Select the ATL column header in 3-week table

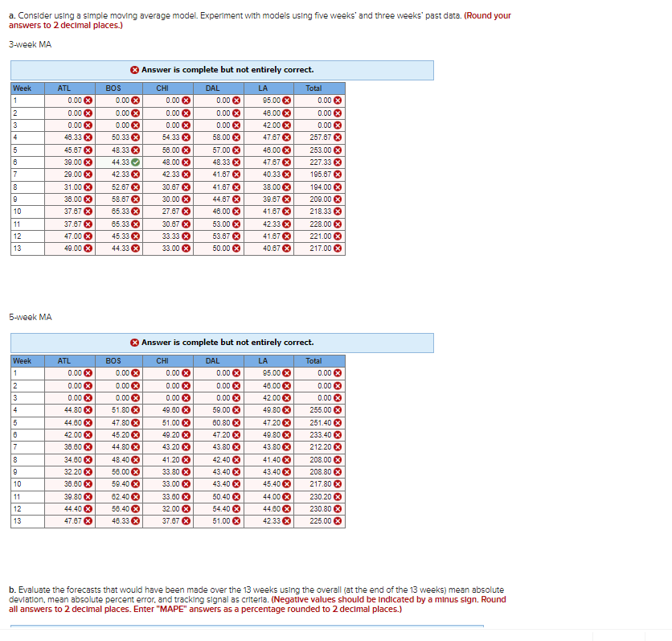64,88
